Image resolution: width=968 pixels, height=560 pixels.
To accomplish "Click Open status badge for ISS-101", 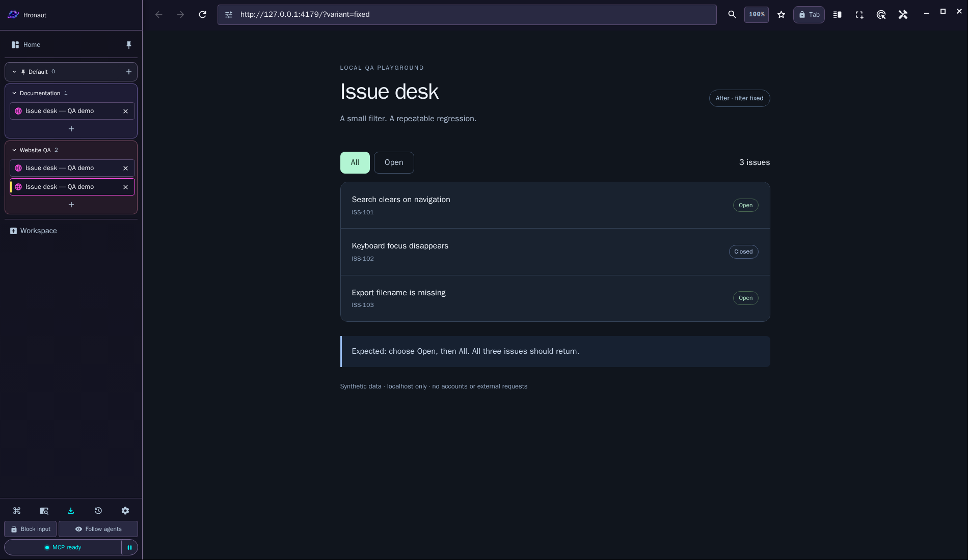I will pyautogui.click(x=745, y=205).
